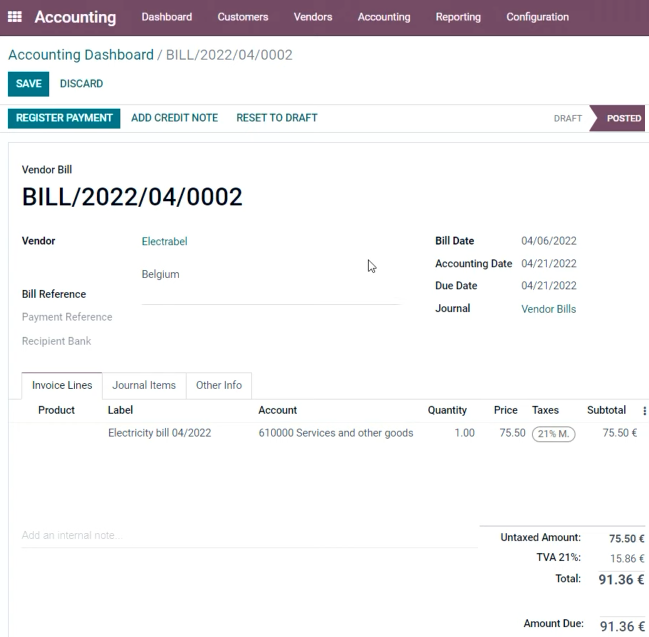649x637 pixels.
Task: Click the Label column header
Action: click(x=120, y=411)
